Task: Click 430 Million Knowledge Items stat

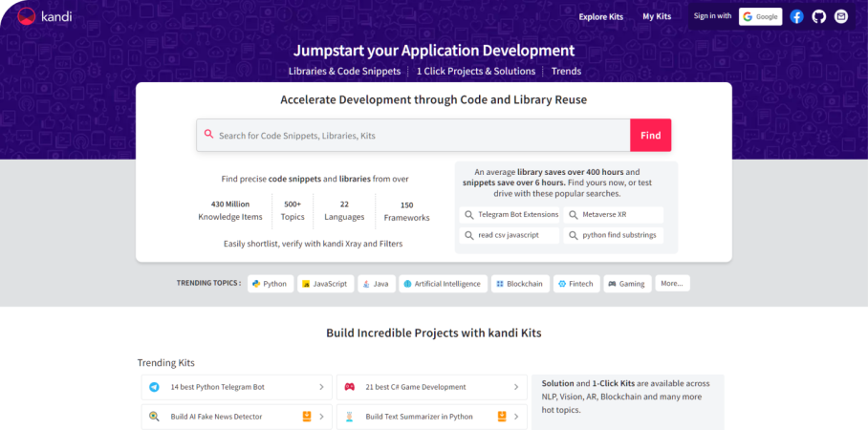Action: click(x=230, y=211)
